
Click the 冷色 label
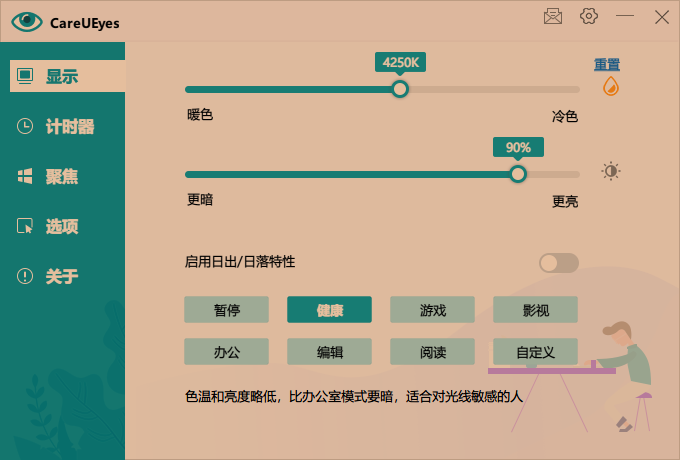565,116
